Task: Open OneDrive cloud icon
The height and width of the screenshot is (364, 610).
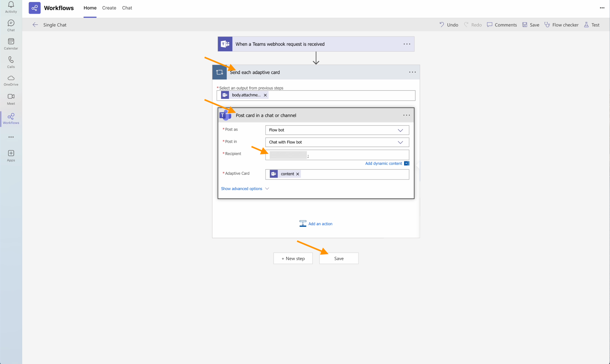Action: pyautogui.click(x=11, y=78)
